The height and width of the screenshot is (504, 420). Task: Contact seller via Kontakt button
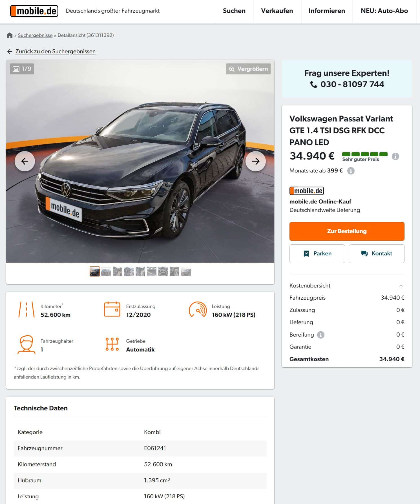tap(377, 254)
